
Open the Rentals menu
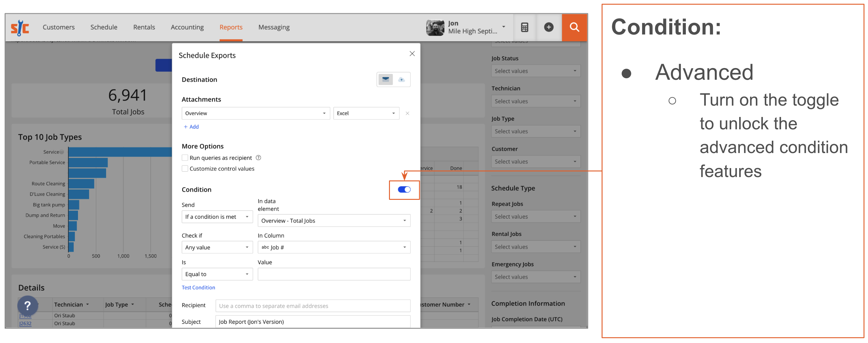coord(144,27)
